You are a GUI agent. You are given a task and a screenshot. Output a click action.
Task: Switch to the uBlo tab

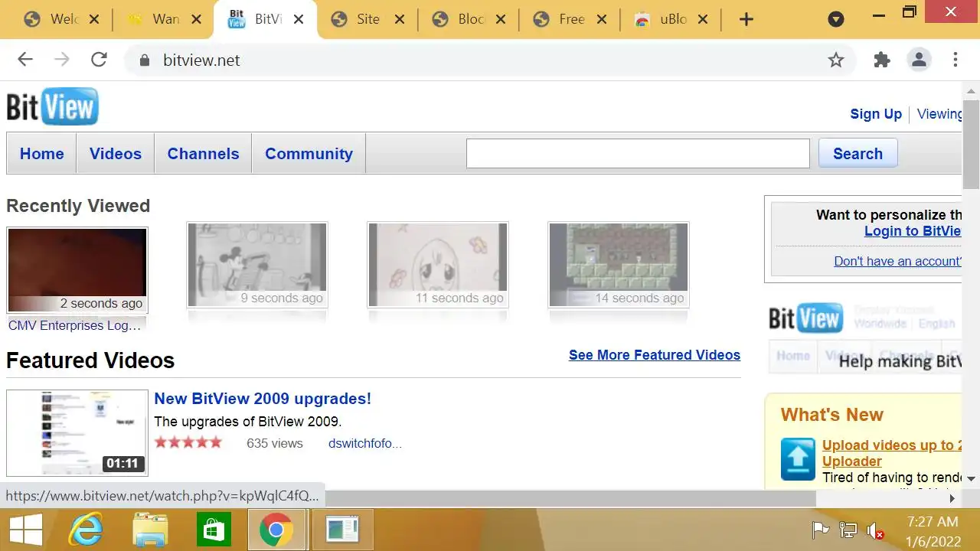(x=672, y=19)
